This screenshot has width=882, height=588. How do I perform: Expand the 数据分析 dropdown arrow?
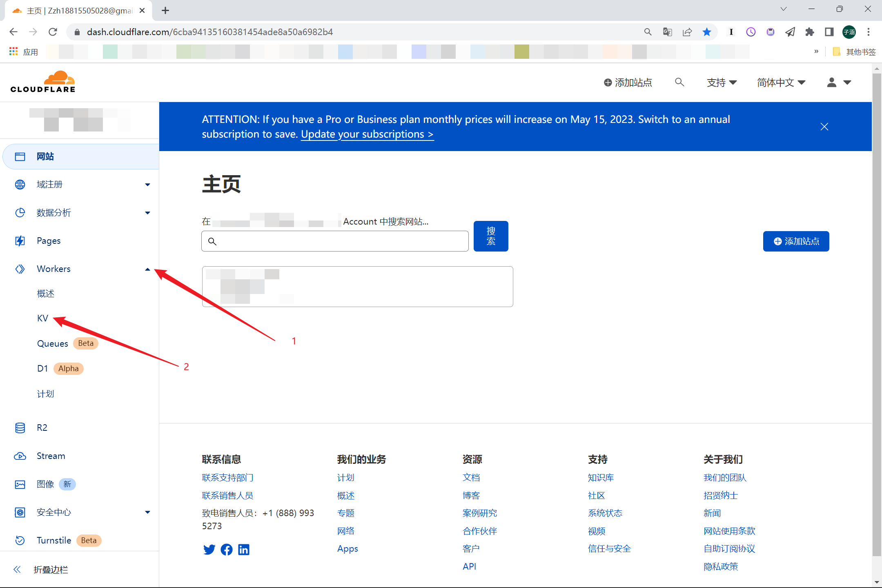147,213
